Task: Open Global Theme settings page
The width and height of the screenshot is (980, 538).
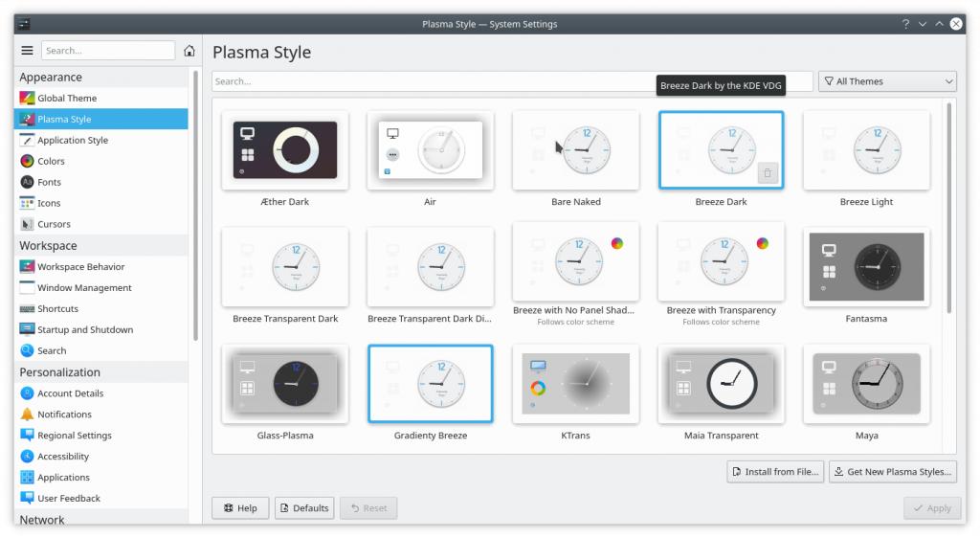Action: (x=67, y=98)
